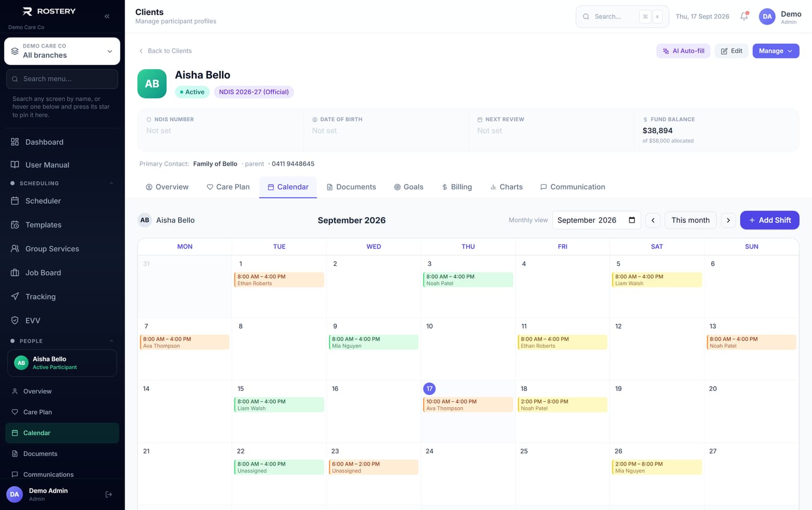Screen dimensions: 812x510
Task: Open Ava Thompson 10:00 AM shift on 17th
Action: 468,405
